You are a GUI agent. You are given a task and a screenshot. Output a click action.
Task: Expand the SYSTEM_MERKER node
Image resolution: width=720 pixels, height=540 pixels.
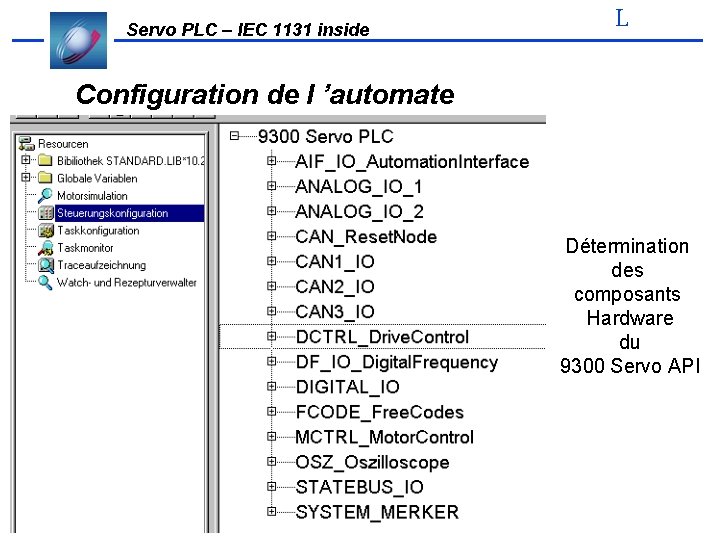click(x=271, y=511)
